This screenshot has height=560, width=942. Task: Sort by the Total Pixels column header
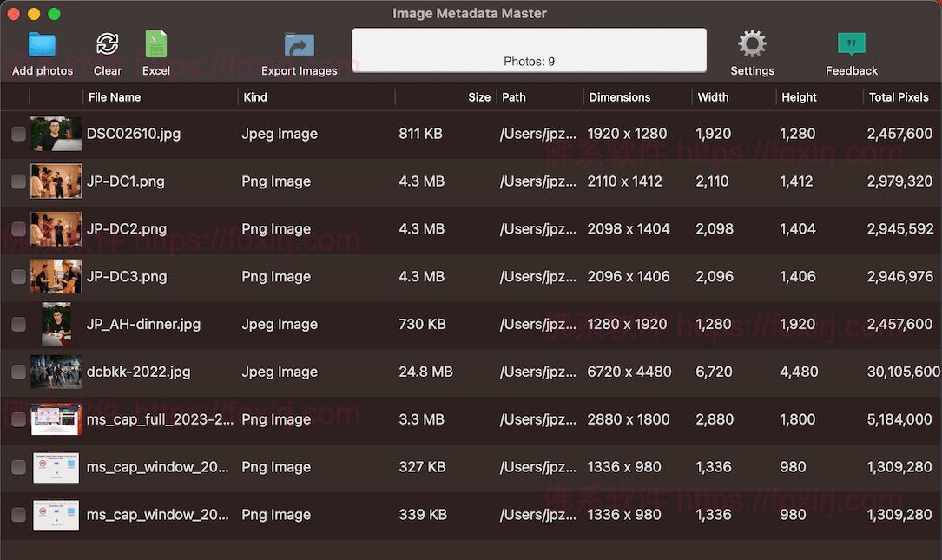click(x=899, y=97)
